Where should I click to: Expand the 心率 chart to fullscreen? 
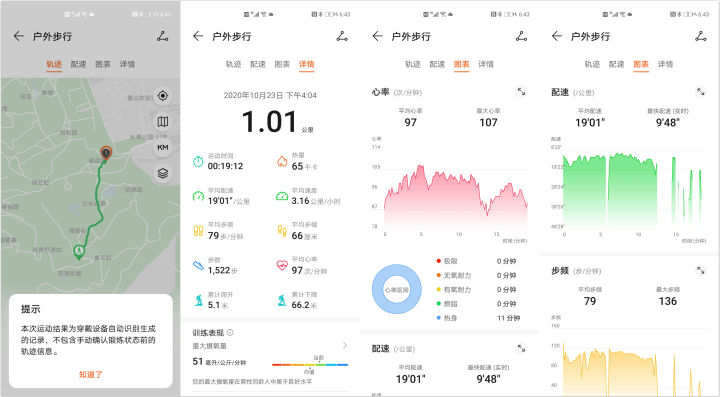tap(521, 92)
